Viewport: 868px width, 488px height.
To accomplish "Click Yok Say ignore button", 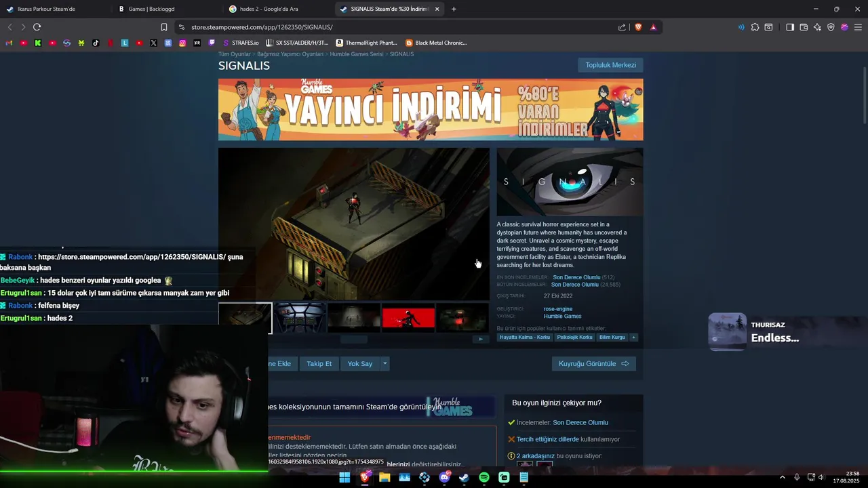I will coord(359,364).
